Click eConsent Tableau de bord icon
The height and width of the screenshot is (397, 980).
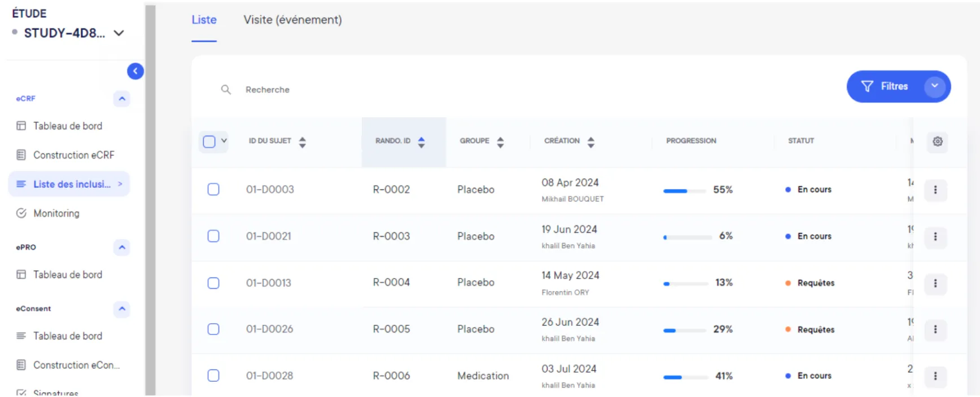pyautogui.click(x=21, y=336)
